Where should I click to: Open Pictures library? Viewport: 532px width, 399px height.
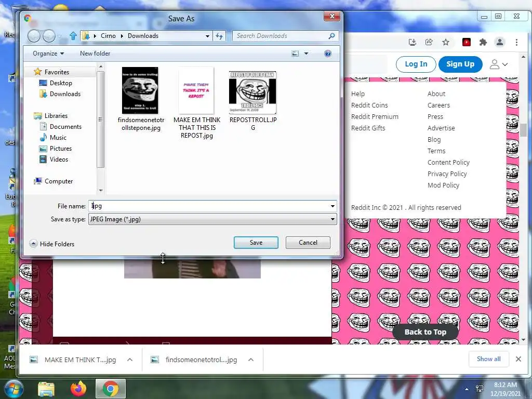[x=61, y=148]
